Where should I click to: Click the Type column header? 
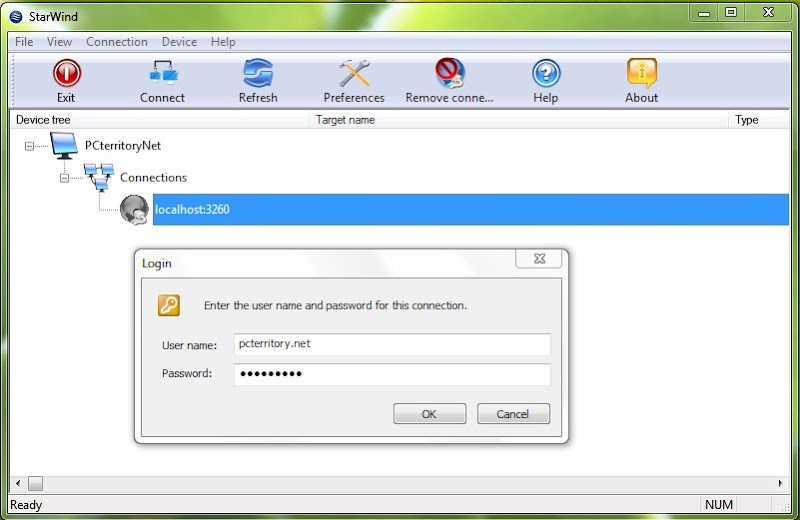coord(759,120)
